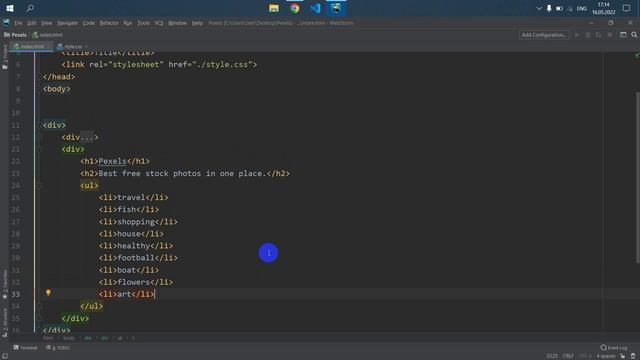Open the Navigate menu

[67, 23]
